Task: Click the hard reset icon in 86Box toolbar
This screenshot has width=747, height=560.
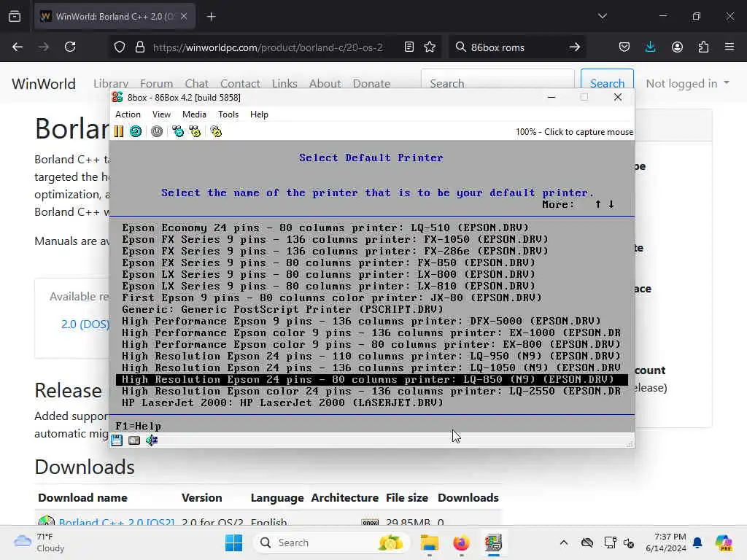Action: [x=136, y=131]
